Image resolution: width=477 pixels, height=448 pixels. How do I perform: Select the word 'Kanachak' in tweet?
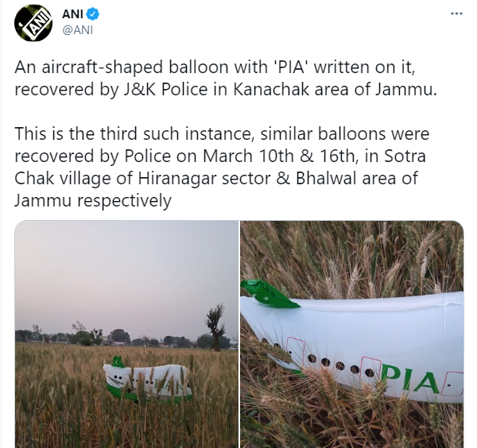(271, 89)
